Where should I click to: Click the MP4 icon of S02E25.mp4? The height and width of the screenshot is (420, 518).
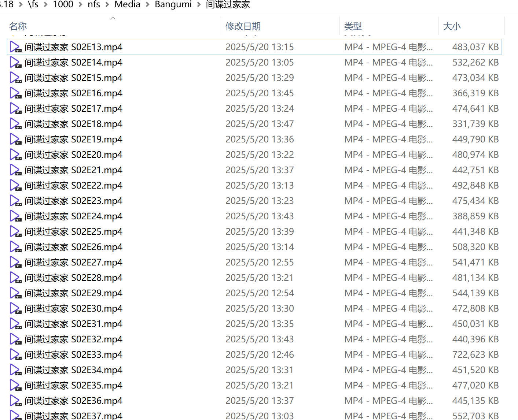[15, 231]
